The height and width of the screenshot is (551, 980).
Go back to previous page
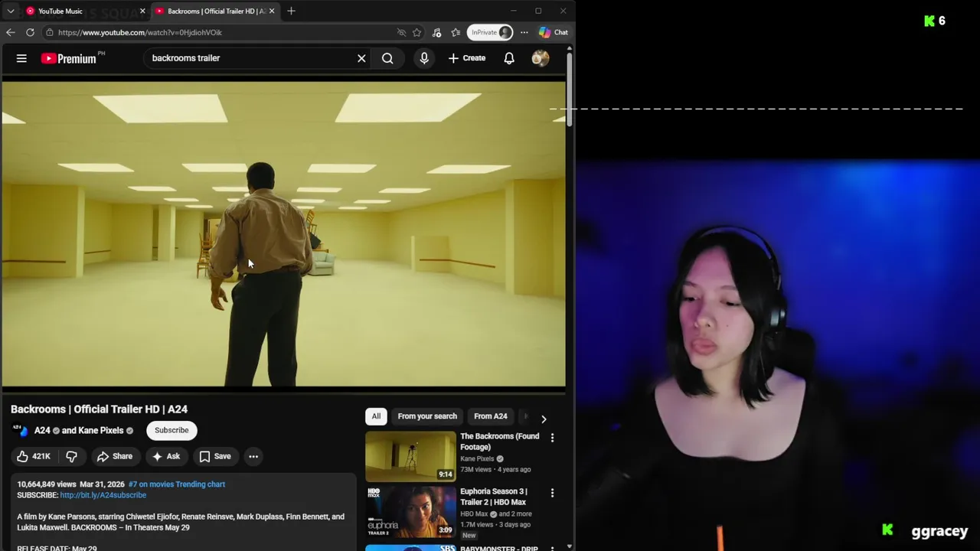pyautogui.click(x=10, y=32)
